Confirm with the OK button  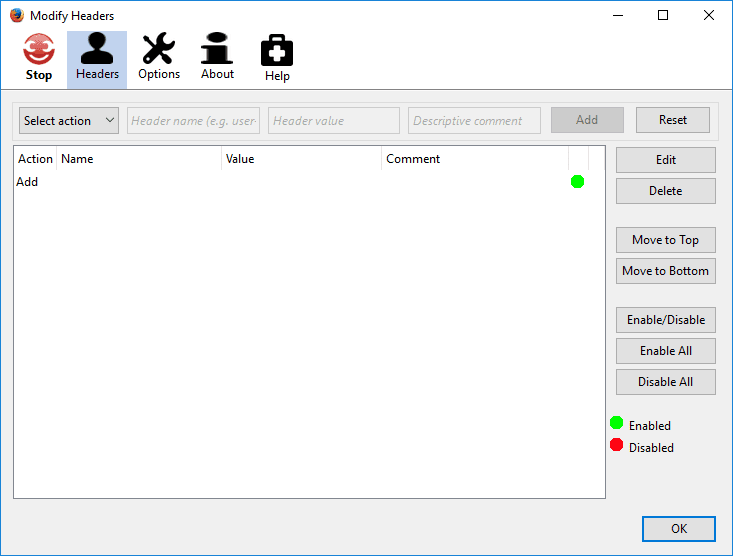679,529
